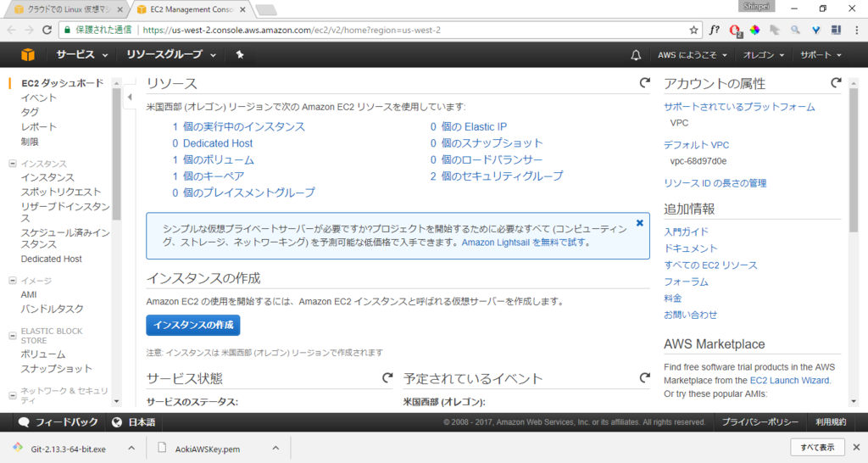Open the AWS home cube logo

point(28,55)
